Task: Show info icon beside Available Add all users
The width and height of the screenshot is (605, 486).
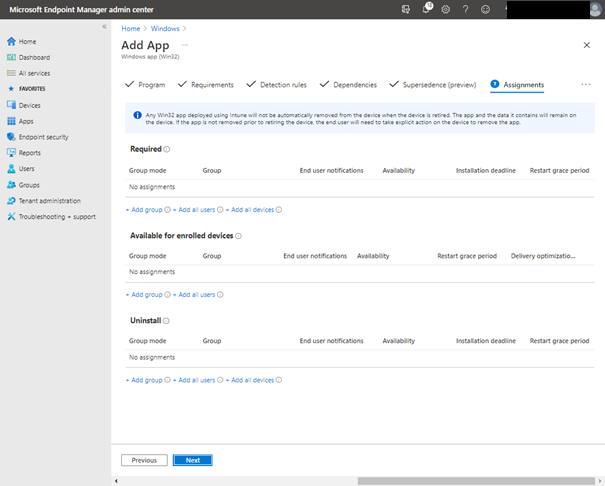Action: point(220,295)
